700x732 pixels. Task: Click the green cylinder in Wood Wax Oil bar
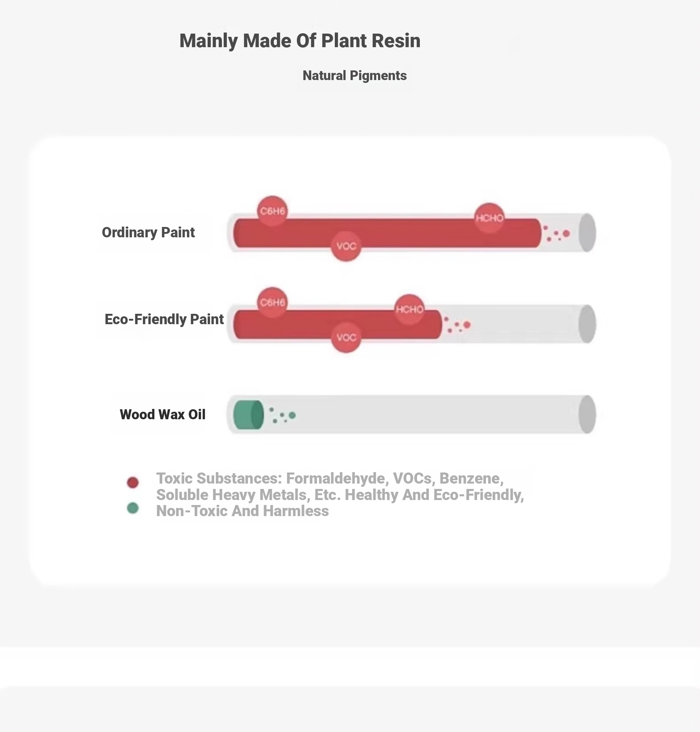[x=248, y=415]
